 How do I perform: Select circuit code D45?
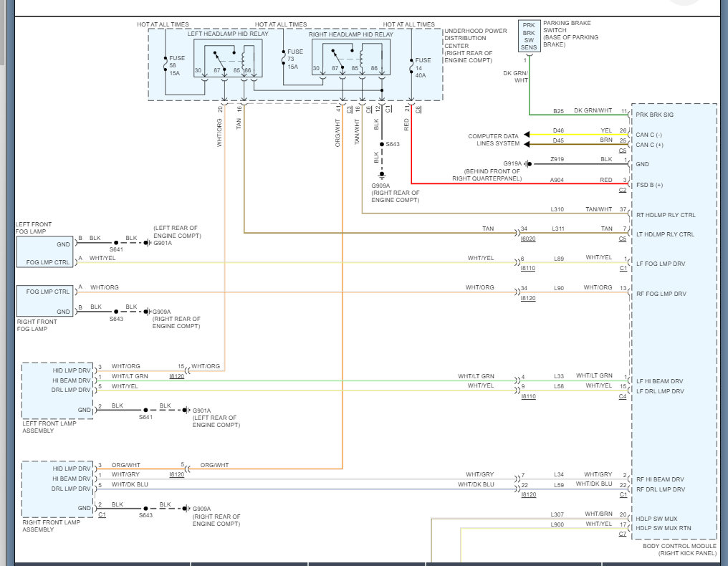[x=558, y=140]
